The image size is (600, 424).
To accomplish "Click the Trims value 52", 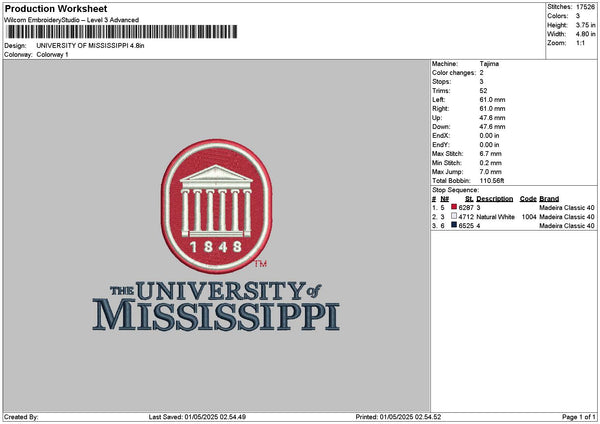I will [483, 91].
